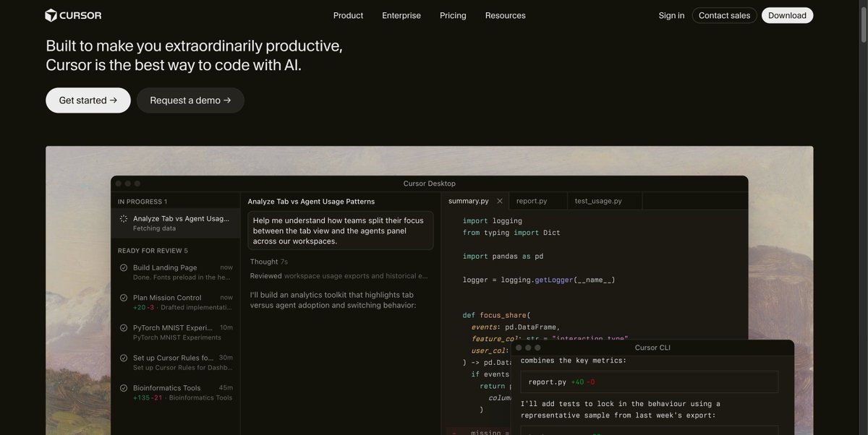Click the 'def focus_share(' code line
The width and height of the screenshot is (868, 435).
pos(497,315)
